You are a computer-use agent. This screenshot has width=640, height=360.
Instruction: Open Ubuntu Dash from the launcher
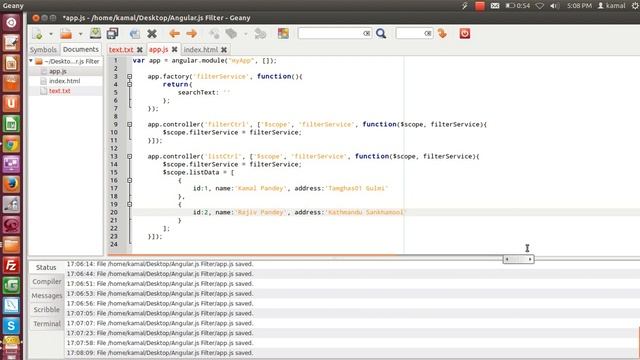coord(11,23)
